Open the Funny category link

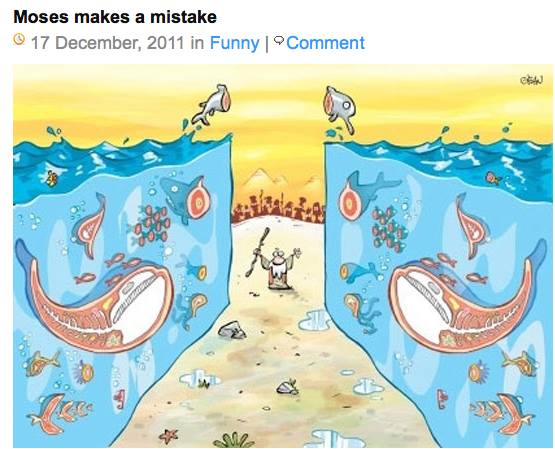click(x=234, y=43)
